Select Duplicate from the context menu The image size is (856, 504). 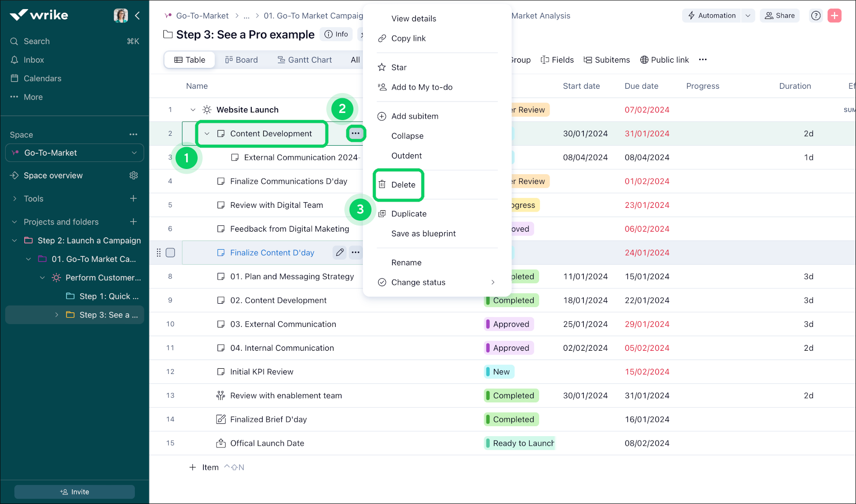pyautogui.click(x=408, y=214)
